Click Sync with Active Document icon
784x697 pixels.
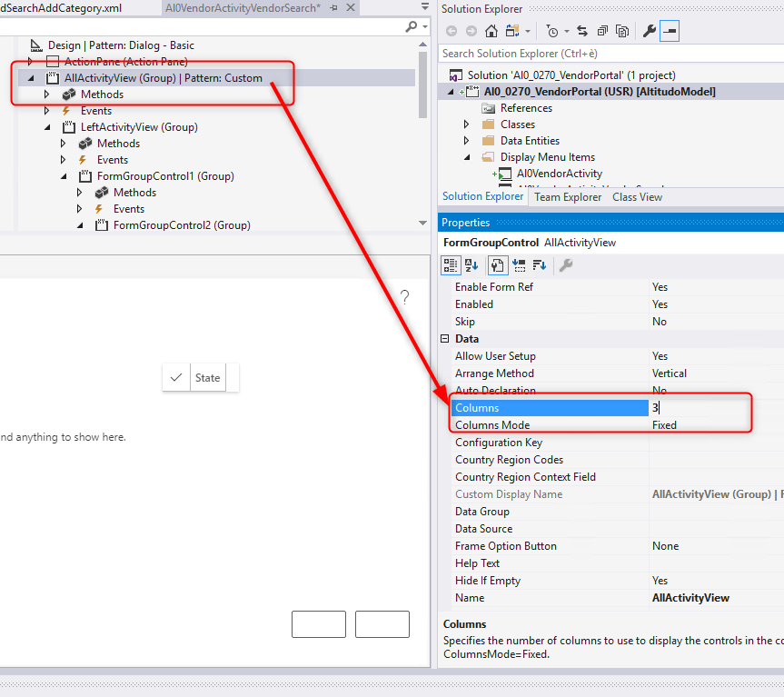[x=582, y=32]
